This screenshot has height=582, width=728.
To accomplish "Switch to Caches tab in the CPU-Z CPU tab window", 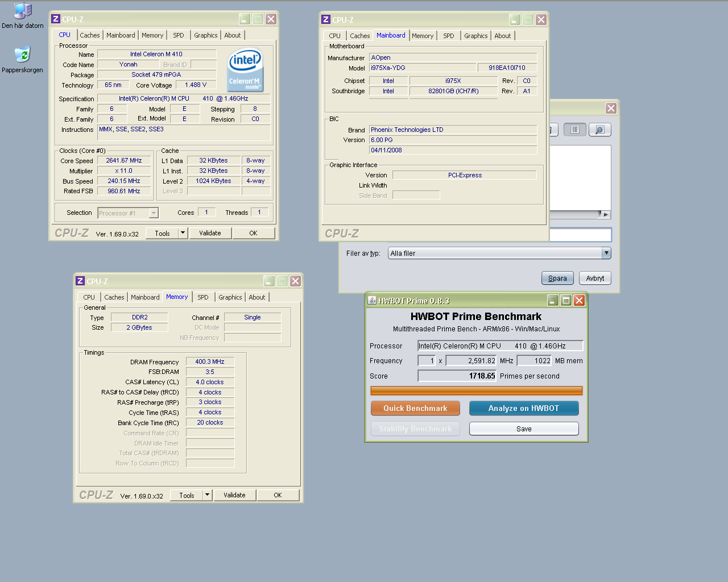I will click(90, 35).
